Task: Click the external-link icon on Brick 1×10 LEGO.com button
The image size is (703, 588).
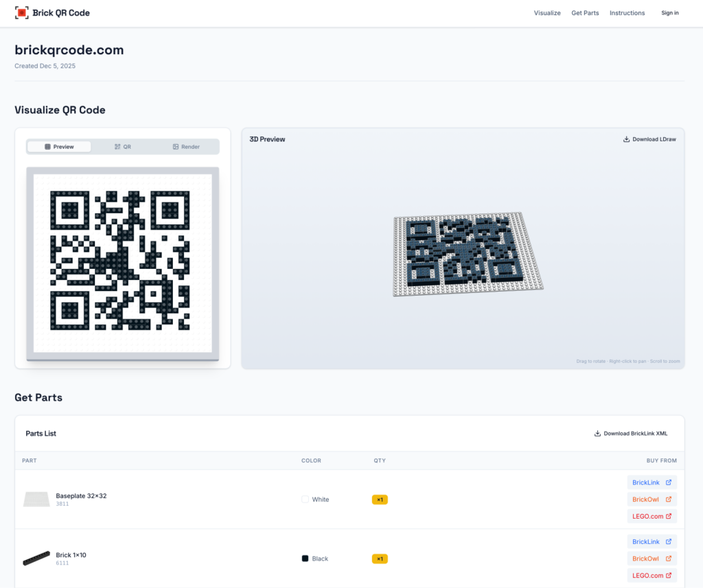Action: pos(669,576)
